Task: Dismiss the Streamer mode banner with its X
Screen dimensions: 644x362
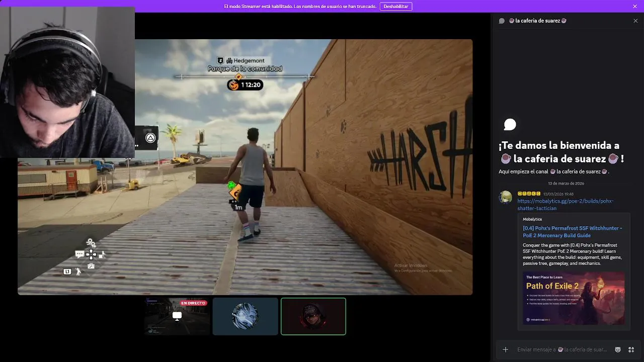Action: (x=635, y=7)
